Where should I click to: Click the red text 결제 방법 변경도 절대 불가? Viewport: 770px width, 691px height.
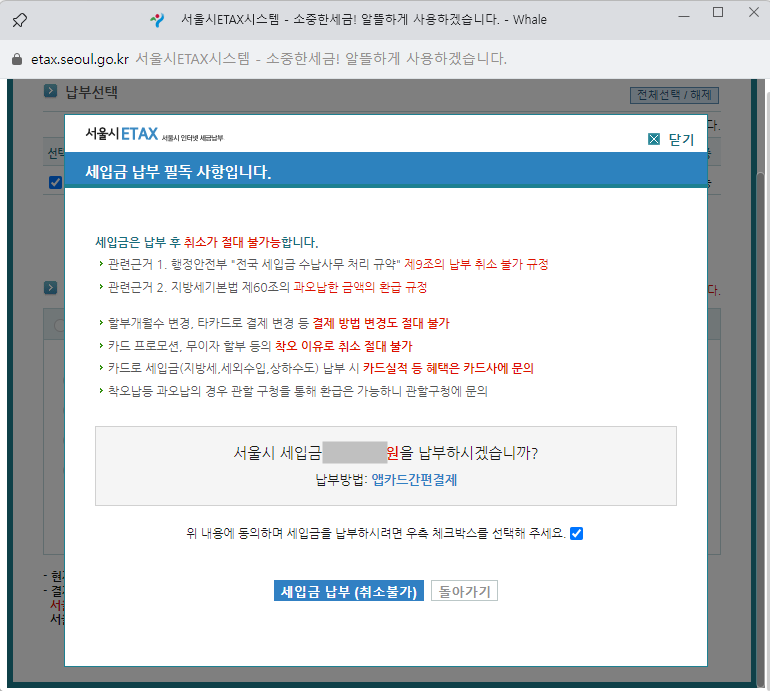pos(381,323)
